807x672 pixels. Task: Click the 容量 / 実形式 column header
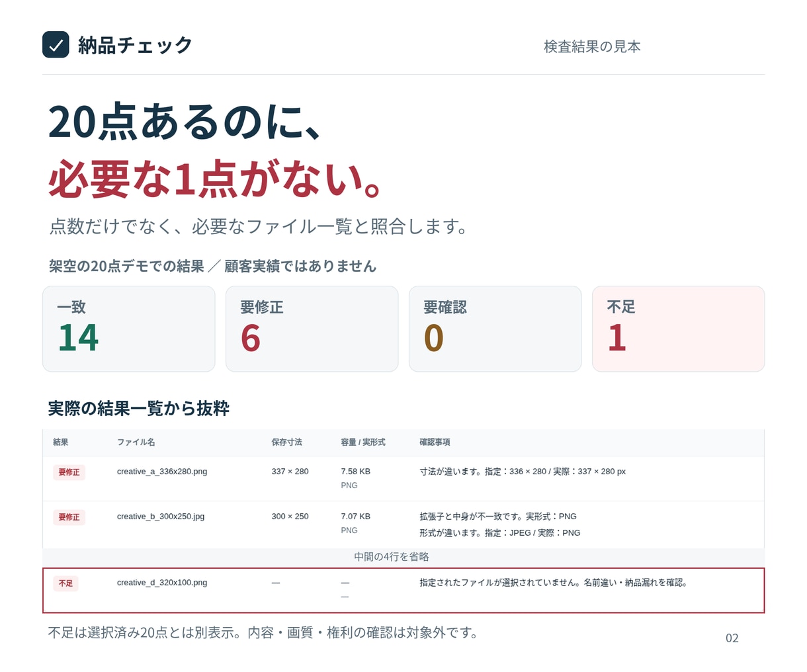point(362,442)
